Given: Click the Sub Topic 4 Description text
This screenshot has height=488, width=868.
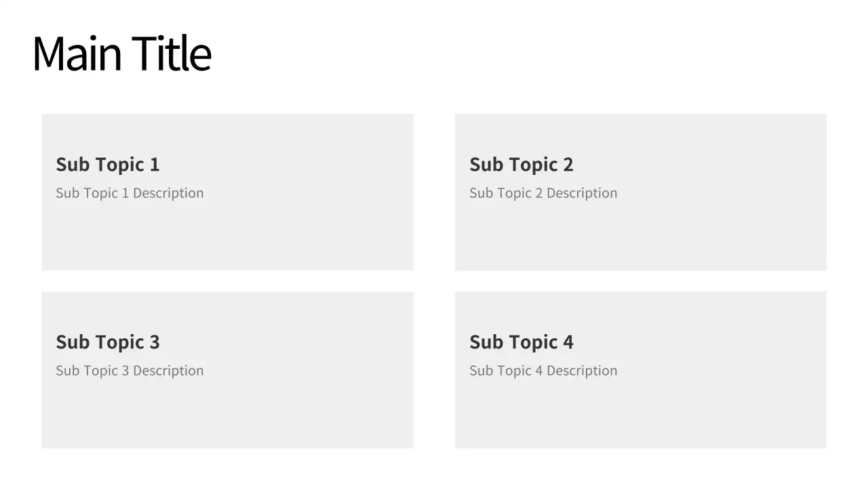Looking at the screenshot, I should 543,371.
